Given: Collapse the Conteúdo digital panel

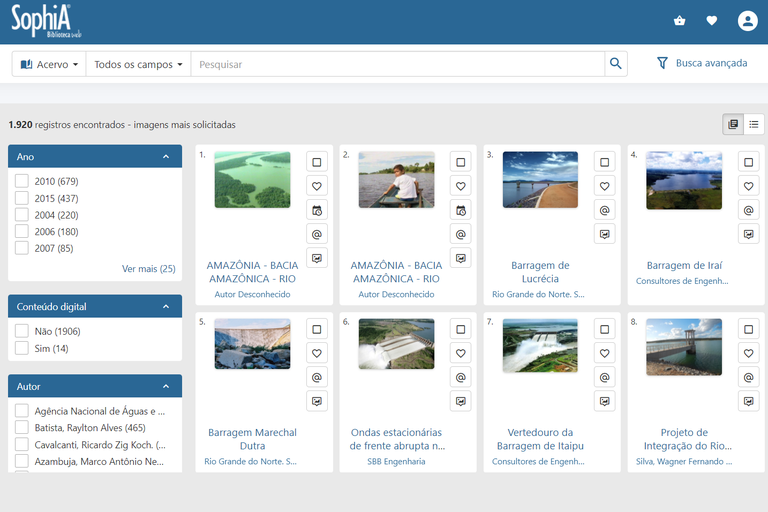Looking at the screenshot, I should [166, 307].
